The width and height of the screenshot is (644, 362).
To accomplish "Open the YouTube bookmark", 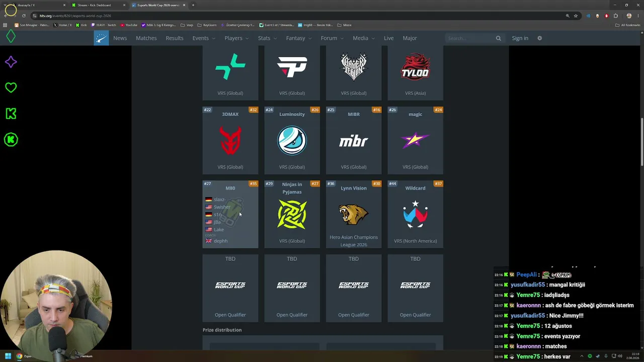I will pyautogui.click(x=129, y=25).
